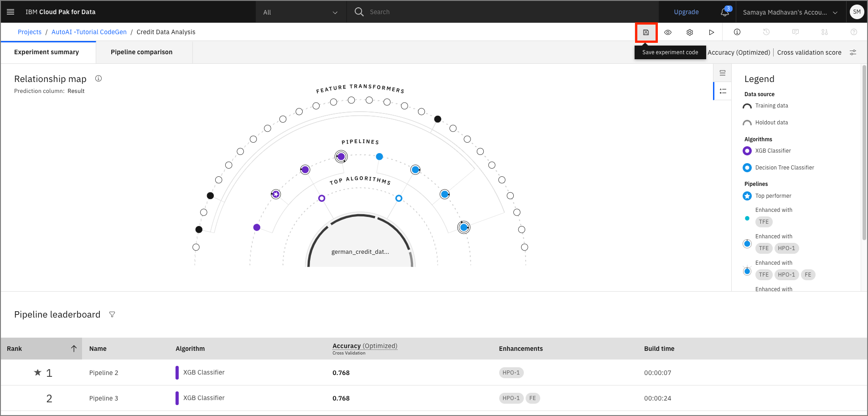The width and height of the screenshot is (868, 416).
Task: Switch to Pipeline comparison tab
Action: coord(144,52)
